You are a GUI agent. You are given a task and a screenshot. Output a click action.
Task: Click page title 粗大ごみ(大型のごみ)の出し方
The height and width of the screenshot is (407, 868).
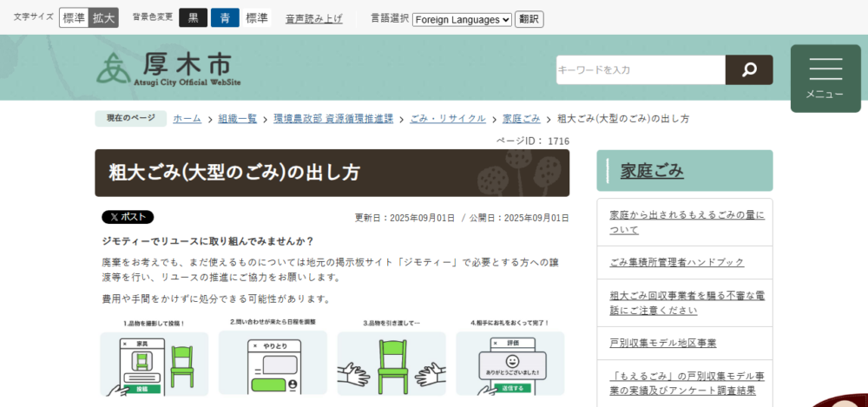point(234,173)
